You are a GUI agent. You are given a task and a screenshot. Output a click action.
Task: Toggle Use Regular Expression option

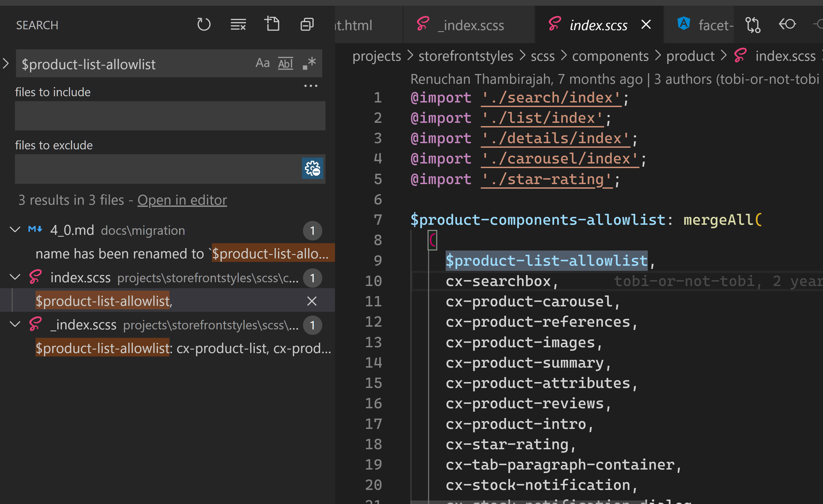309,63
